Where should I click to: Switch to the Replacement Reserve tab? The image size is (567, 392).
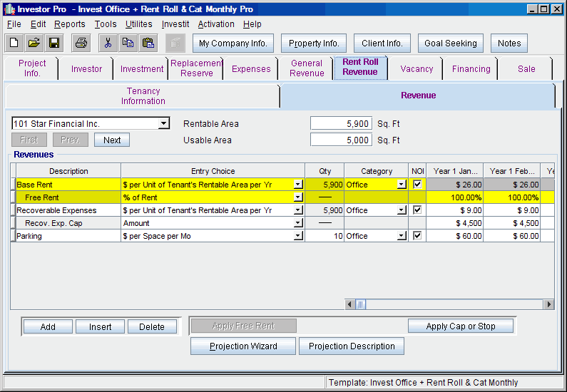[x=196, y=68]
